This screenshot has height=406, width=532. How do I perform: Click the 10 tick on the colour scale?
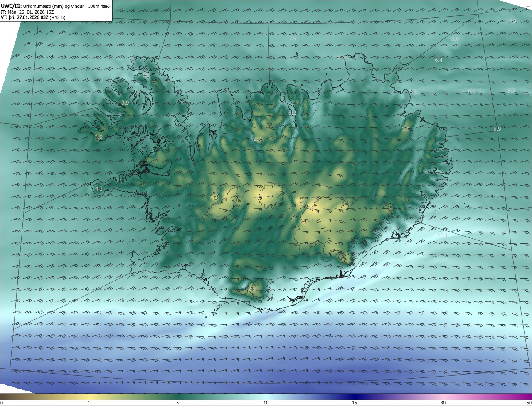point(266,403)
